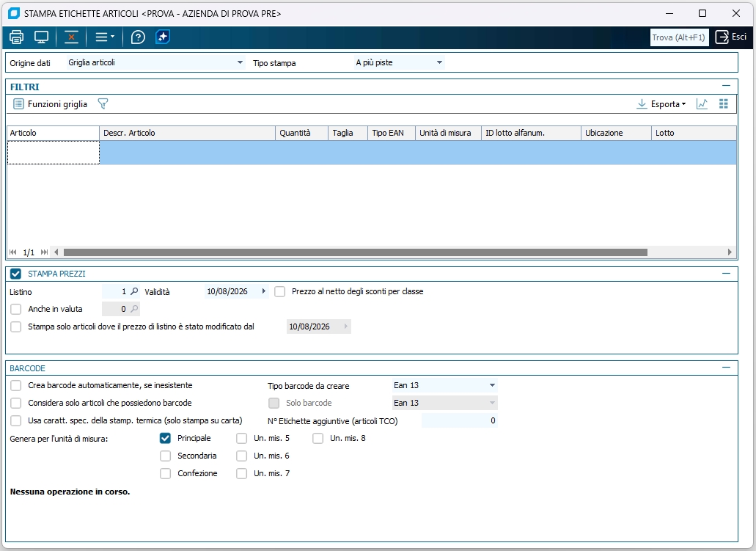
Task: Click the Taglia column header
Action: (348, 134)
